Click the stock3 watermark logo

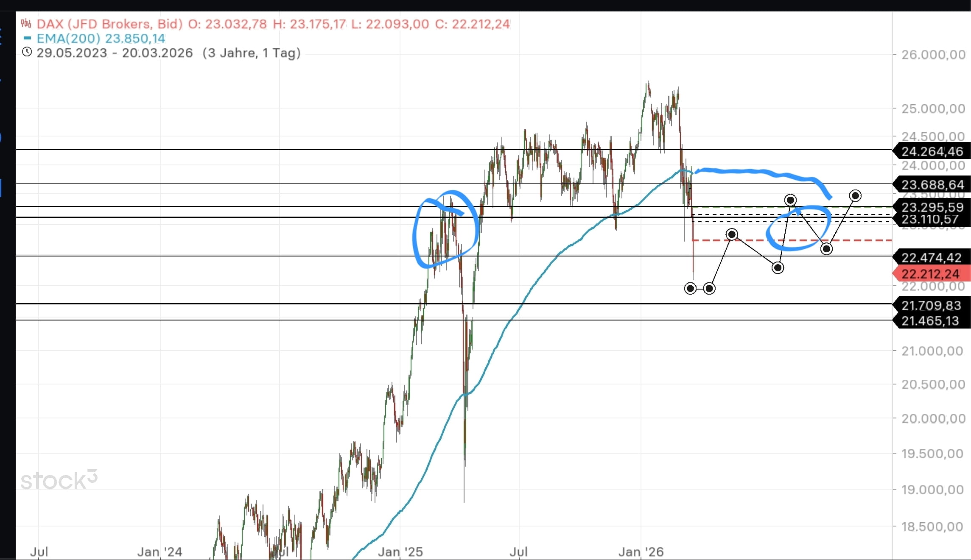[59, 480]
